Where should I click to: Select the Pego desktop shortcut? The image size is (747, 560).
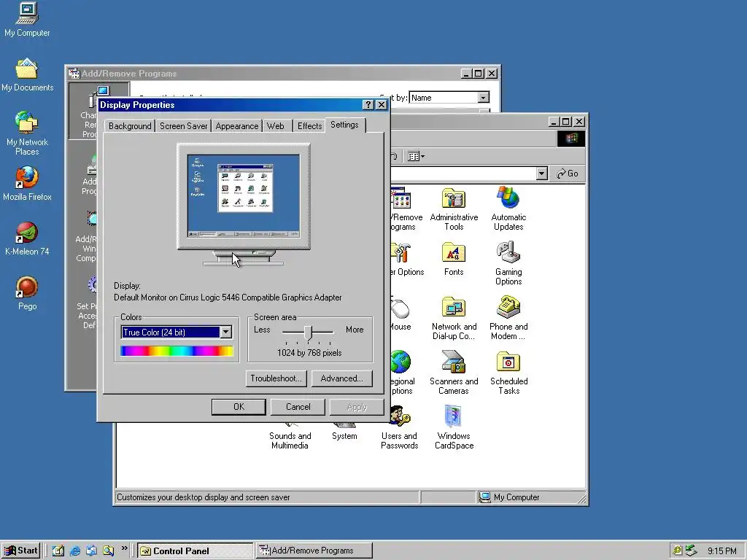[27, 293]
